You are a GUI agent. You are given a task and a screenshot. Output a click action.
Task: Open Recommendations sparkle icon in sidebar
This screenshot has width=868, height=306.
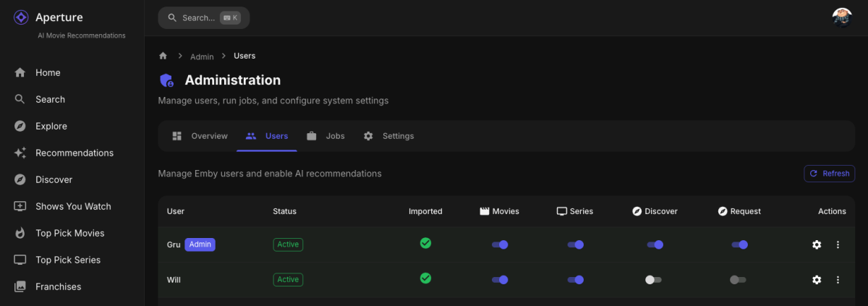(20, 153)
